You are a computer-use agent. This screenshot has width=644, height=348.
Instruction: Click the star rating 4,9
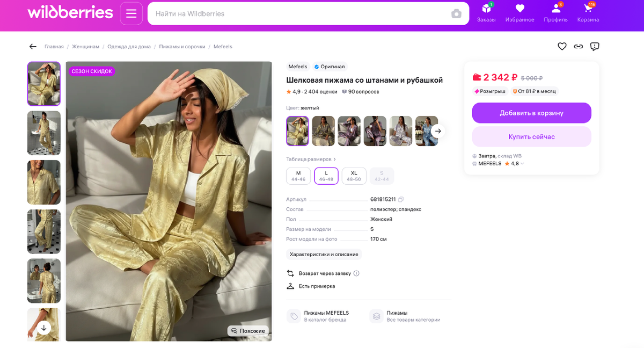point(293,92)
